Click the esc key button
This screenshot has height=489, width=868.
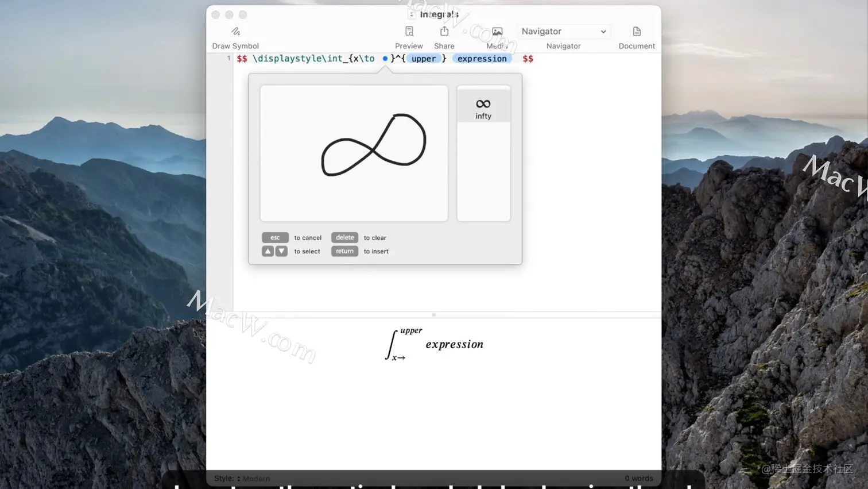275,237
